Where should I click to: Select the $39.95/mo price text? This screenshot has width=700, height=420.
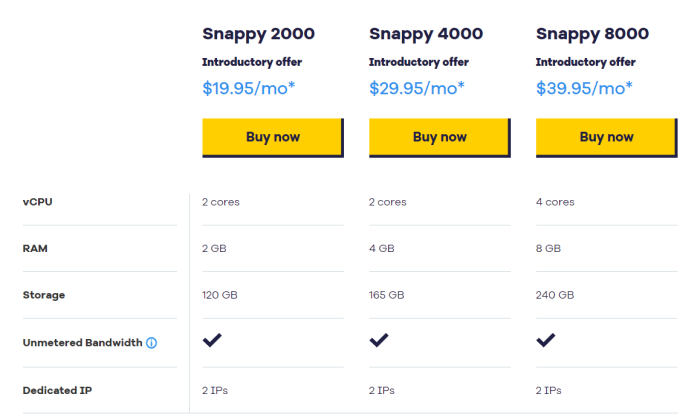coord(584,88)
